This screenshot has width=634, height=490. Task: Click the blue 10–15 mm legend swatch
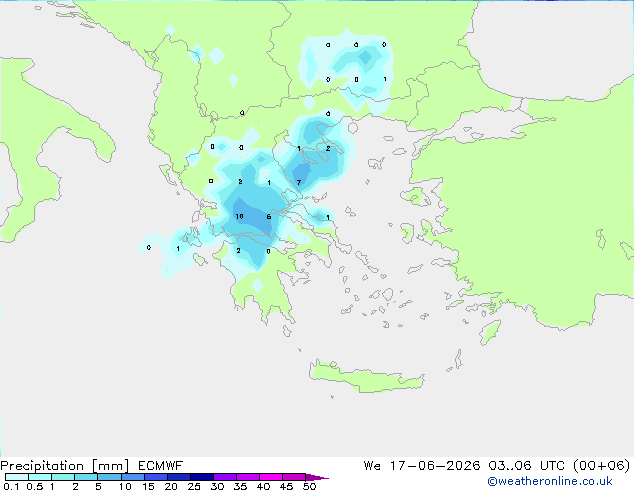[x=133, y=477]
